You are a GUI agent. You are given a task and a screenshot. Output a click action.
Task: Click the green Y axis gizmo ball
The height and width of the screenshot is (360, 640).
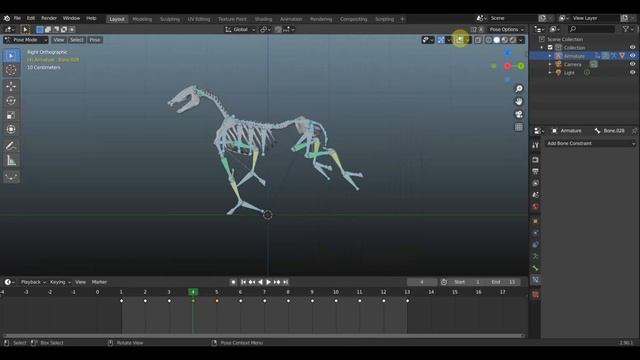(x=521, y=66)
